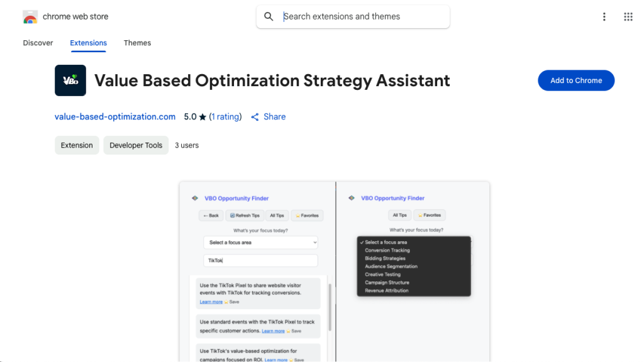Switch to the Discover tab
This screenshot has height=362, width=644.
point(38,43)
